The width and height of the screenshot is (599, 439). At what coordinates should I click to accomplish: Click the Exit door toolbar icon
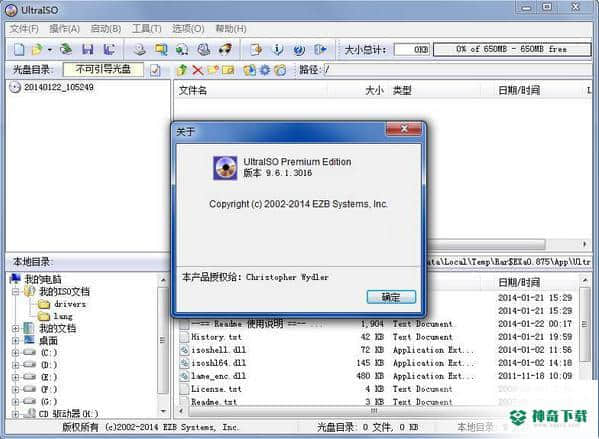pyautogui.click(x=320, y=49)
